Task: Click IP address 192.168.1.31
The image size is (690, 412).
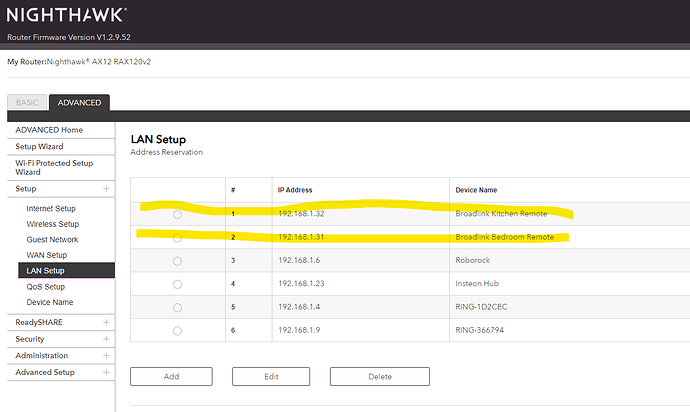Action: (x=301, y=237)
